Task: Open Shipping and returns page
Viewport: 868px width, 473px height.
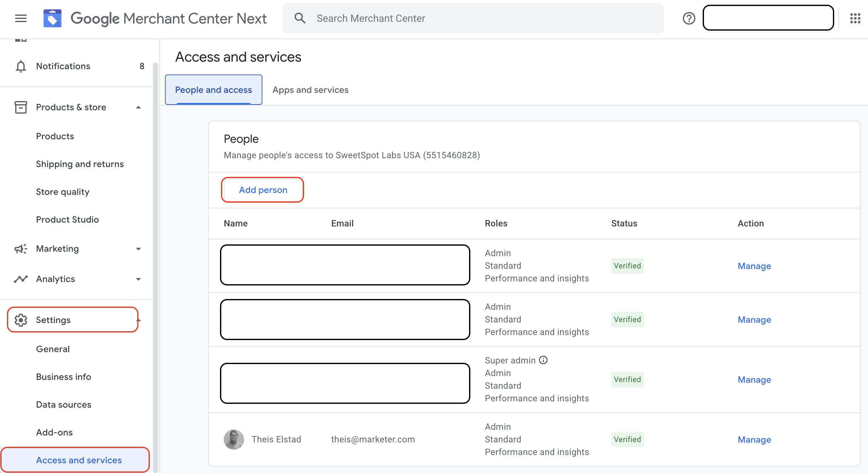Action: [80, 164]
